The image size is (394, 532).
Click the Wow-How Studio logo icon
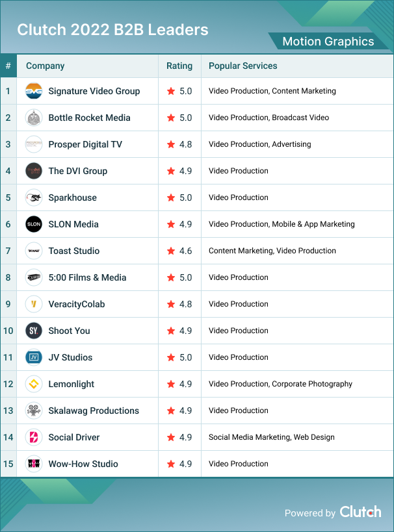coord(34,464)
